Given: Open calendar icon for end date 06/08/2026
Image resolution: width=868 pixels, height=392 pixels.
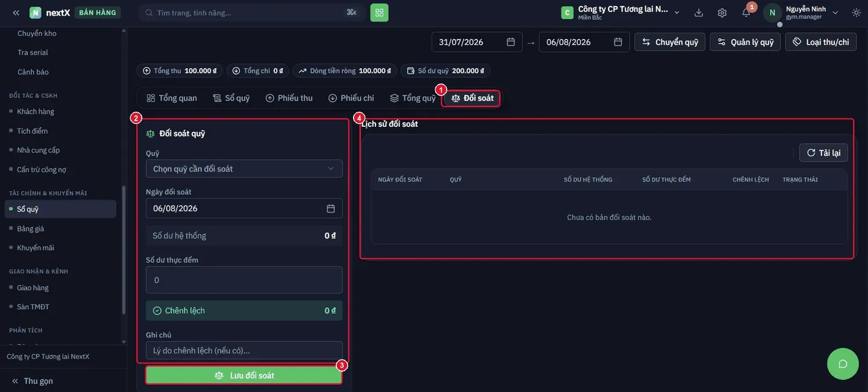Looking at the screenshot, I should click(x=618, y=42).
